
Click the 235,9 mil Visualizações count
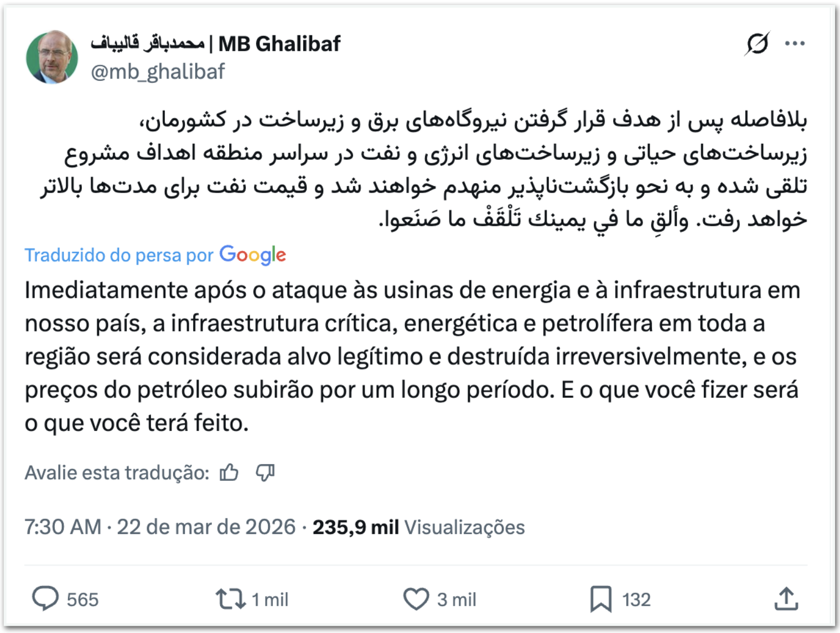(418, 527)
